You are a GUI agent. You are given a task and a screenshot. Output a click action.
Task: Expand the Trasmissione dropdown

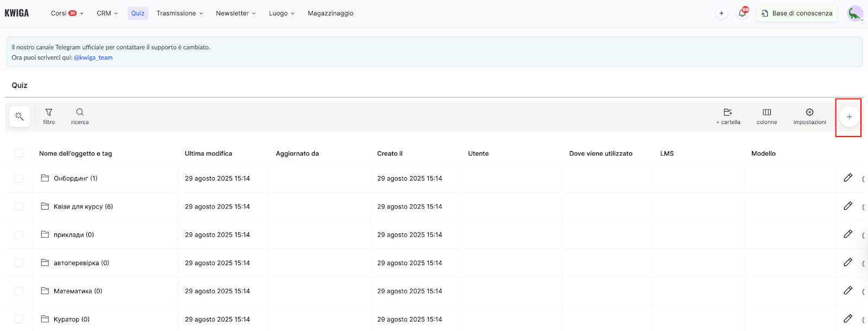pos(179,14)
